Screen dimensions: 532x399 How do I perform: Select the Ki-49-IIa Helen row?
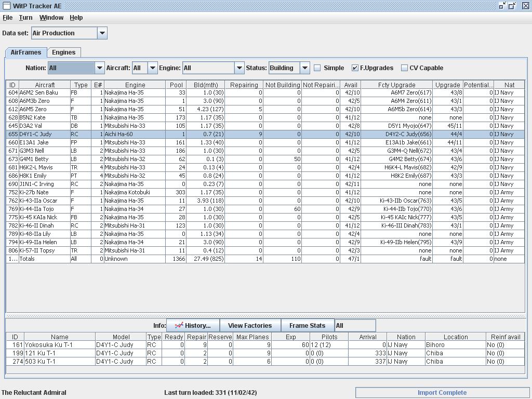pyautogui.click(x=265, y=242)
